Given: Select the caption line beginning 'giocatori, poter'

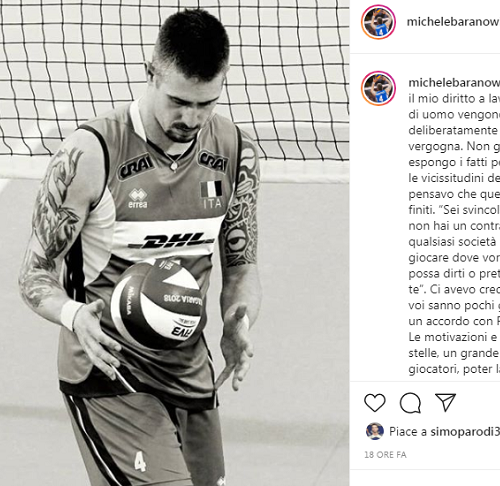Looking at the screenshot, I should (x=454, y=369).
